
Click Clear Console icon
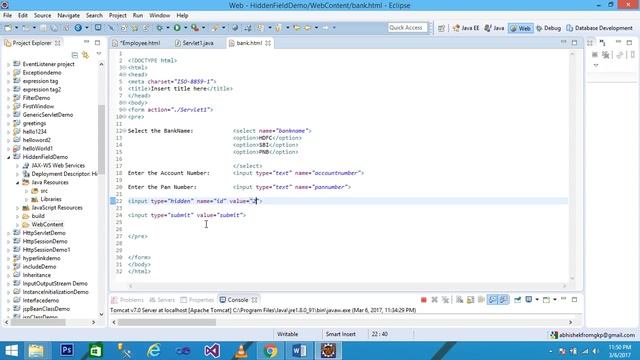click(x=460, y=300)
